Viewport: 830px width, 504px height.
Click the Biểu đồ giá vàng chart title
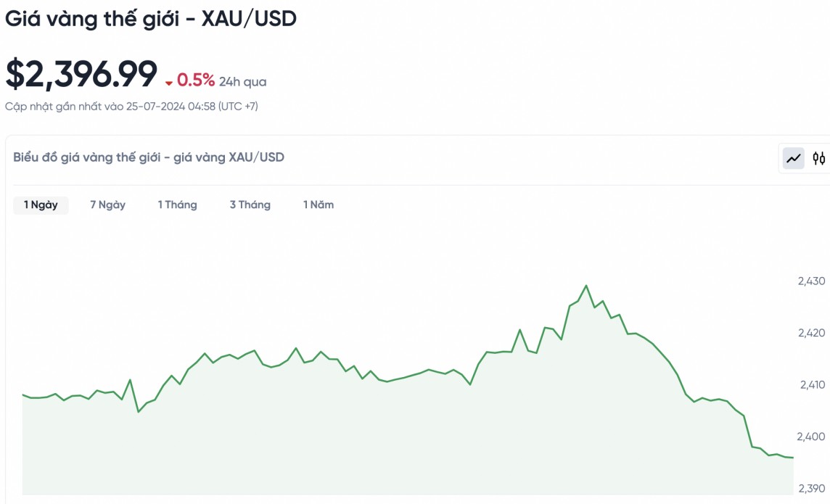(149, 157)
